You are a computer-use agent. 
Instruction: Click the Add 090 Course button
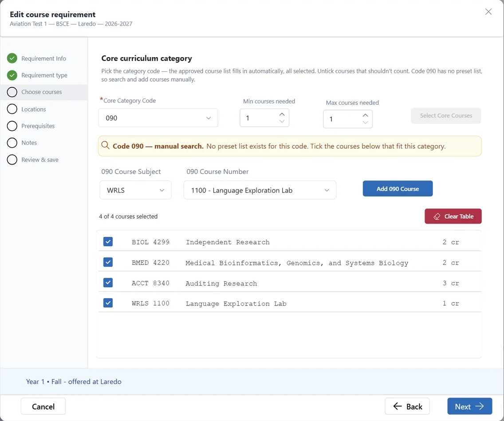point(398,189)
